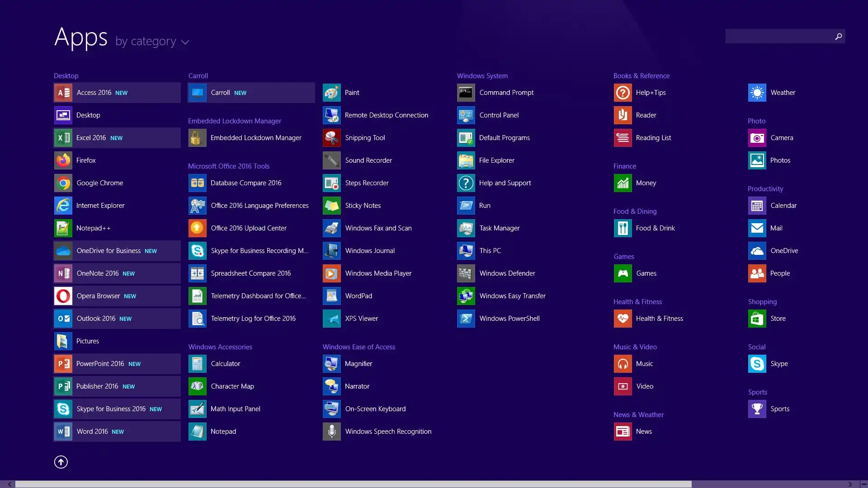Open the Snipping Tool app icon

click(x=331, y=138)
